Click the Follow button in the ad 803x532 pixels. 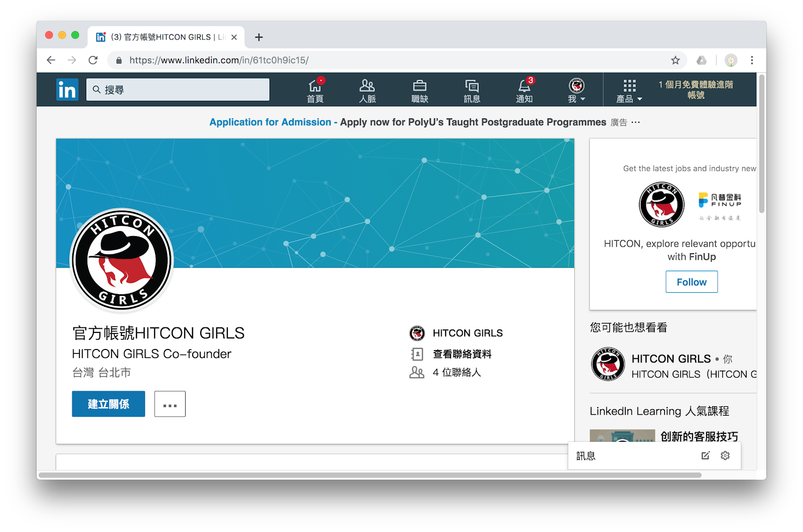692,282
